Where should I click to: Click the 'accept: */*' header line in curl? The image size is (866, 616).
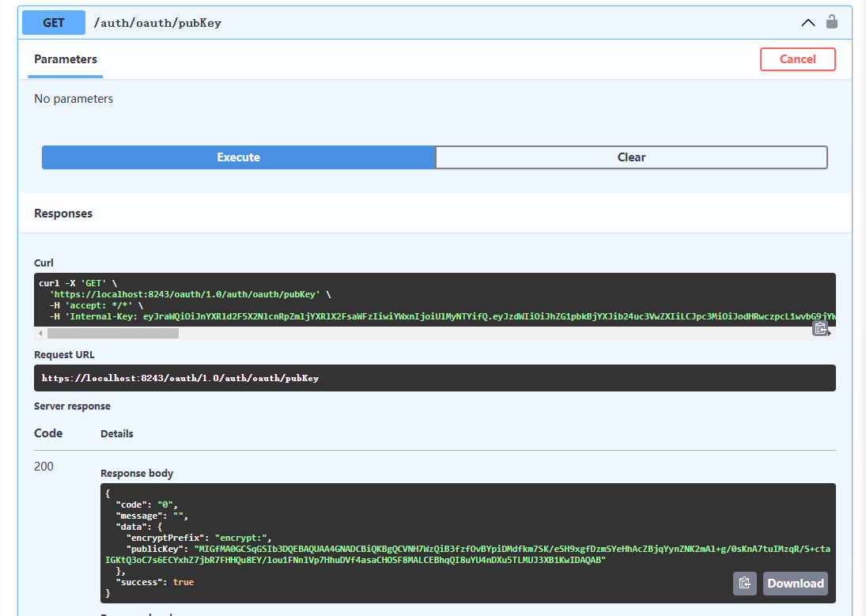(x=96, y=305)
